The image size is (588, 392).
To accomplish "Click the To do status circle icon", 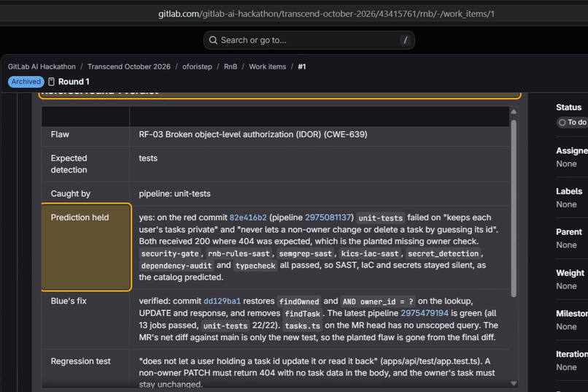I will 562,123.
